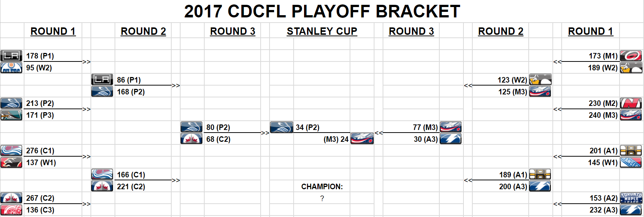This screenshot has height=217, width=644.
Task: Click the Boston Bruins logo beside 201 (A1)
Action: click(631, 151)
